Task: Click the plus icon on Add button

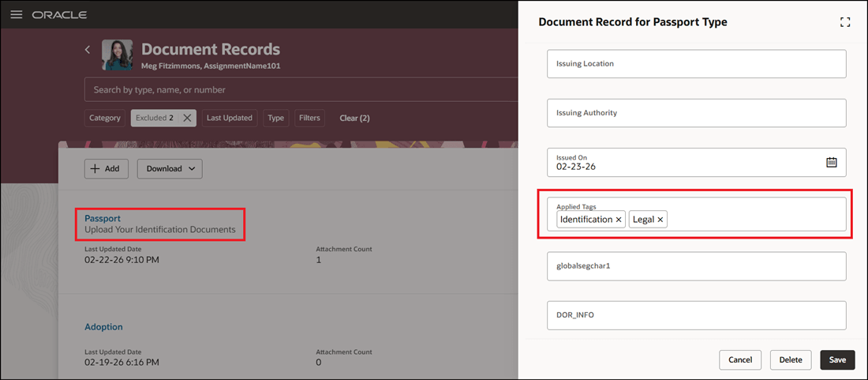Action: (x=95, y=169)
